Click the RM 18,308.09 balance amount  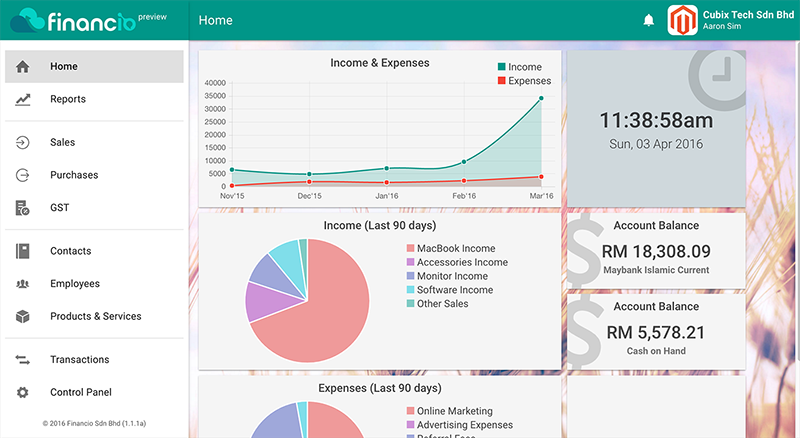656,252
